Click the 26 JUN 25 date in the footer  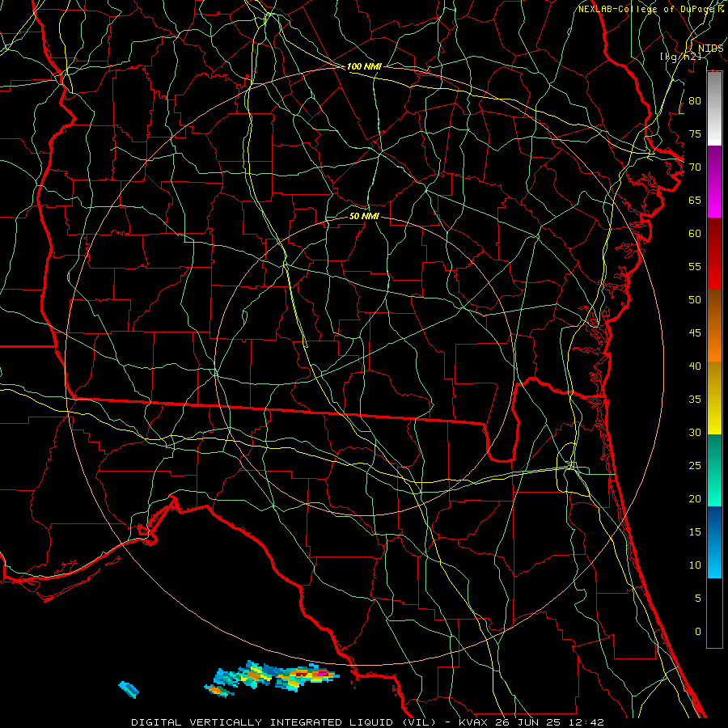coord(528,722)
